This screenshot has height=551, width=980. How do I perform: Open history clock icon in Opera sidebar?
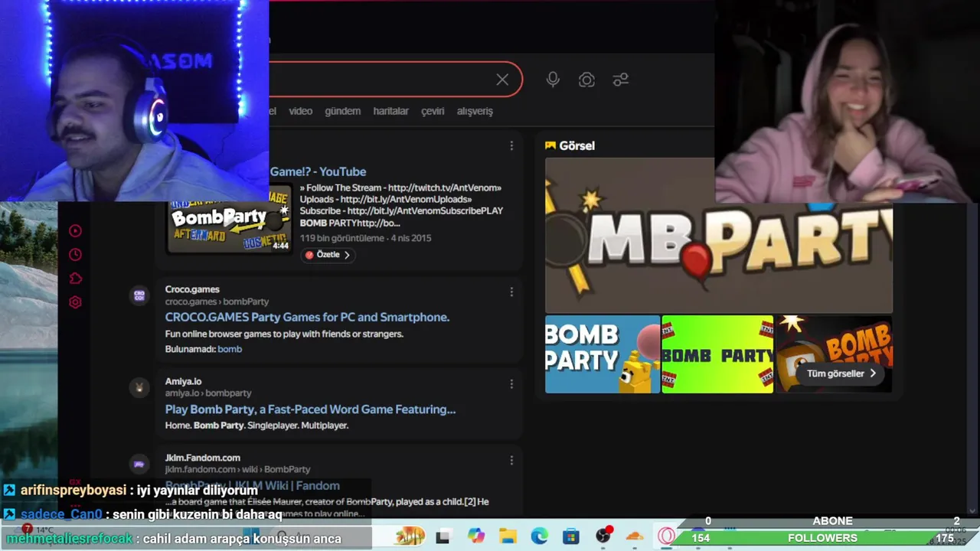(75, 254)
